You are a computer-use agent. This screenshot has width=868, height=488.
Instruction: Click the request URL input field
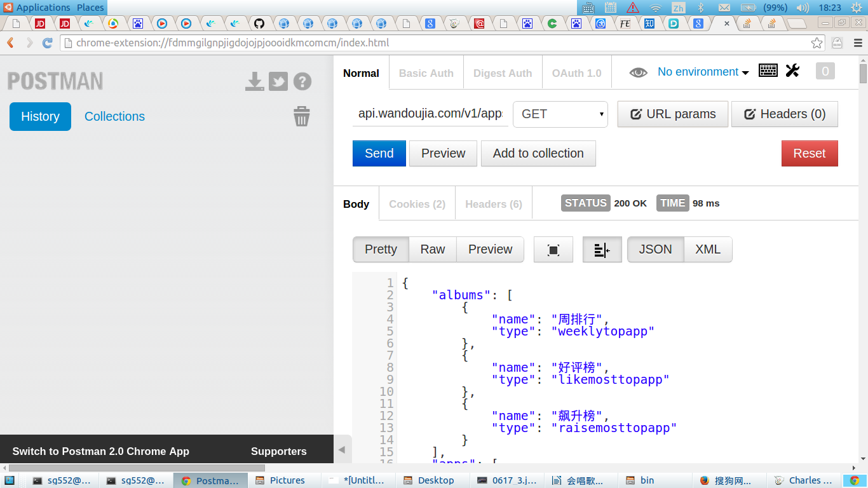[430, 114]
